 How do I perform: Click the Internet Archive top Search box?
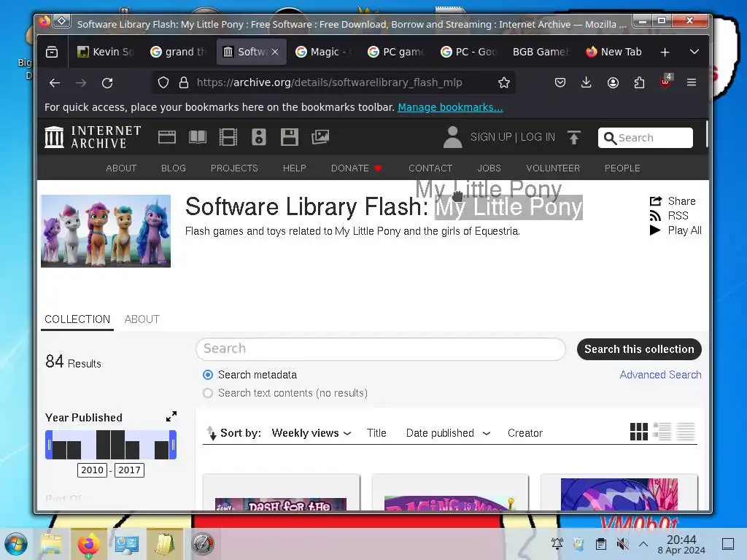tap(646, 138)
